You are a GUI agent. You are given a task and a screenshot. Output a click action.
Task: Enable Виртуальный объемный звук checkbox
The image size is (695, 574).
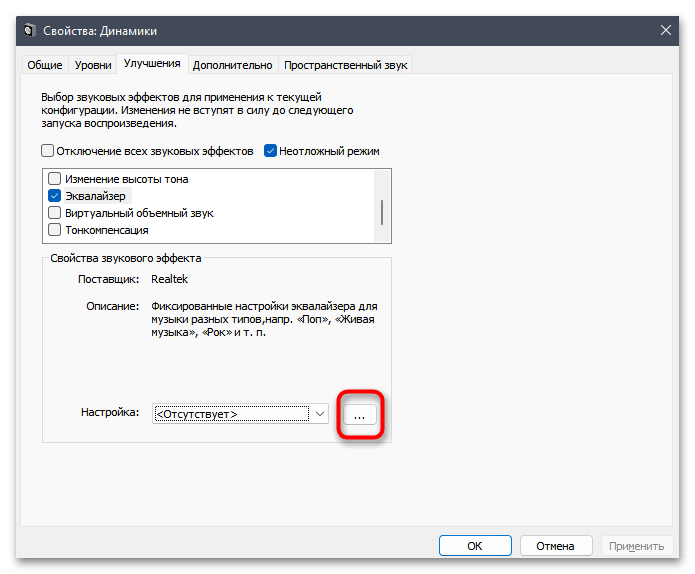(55, 213)
